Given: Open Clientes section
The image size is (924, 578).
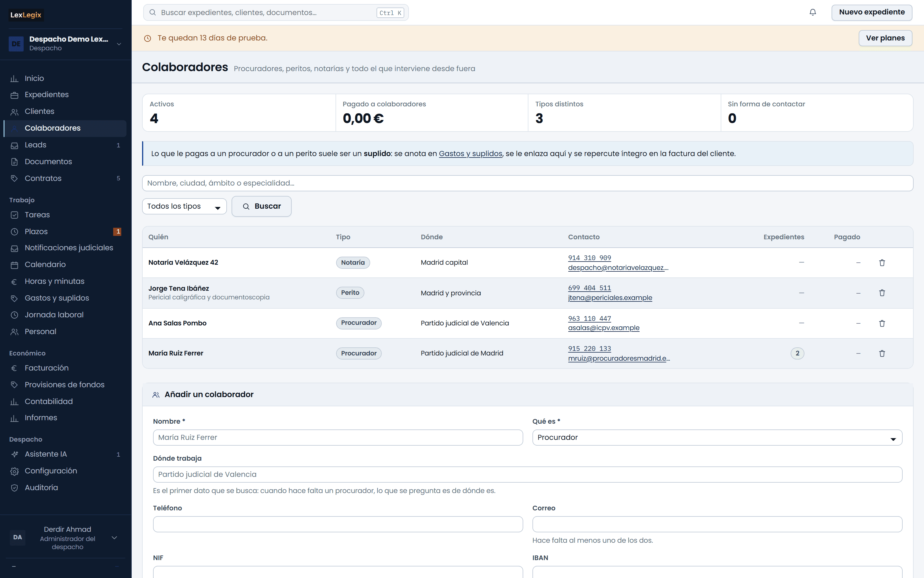Looking at the screenshot, I should 65,112.
